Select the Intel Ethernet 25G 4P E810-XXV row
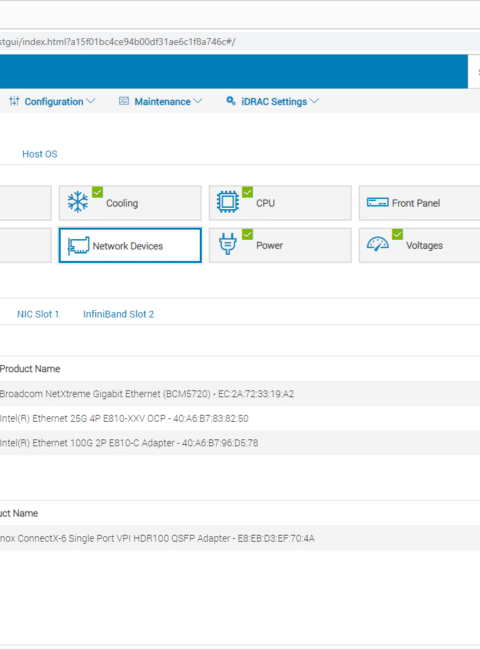This screenshot has width=480, height=650. coord(240,418)
